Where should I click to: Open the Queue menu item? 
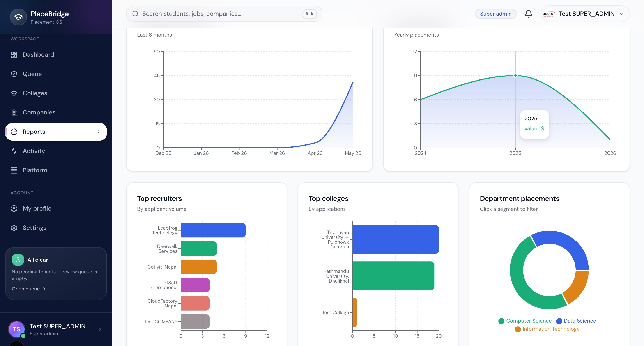click(x=56, y=74)
